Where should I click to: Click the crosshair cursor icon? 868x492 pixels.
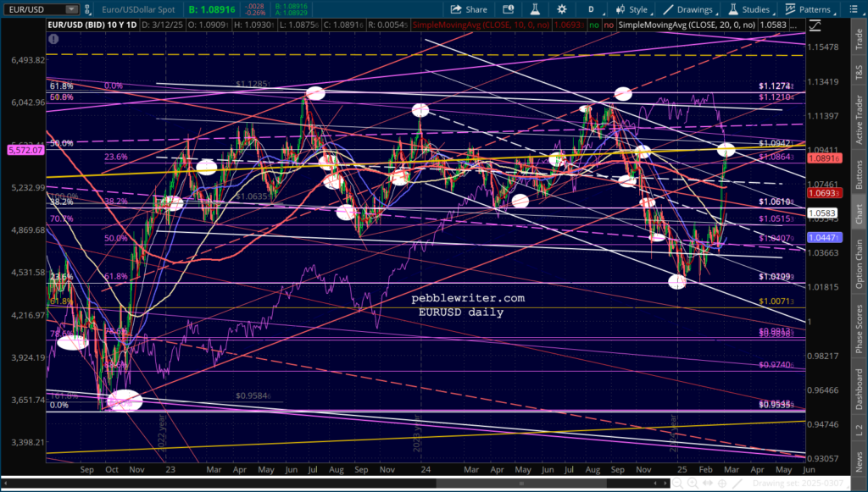(722, 484)
